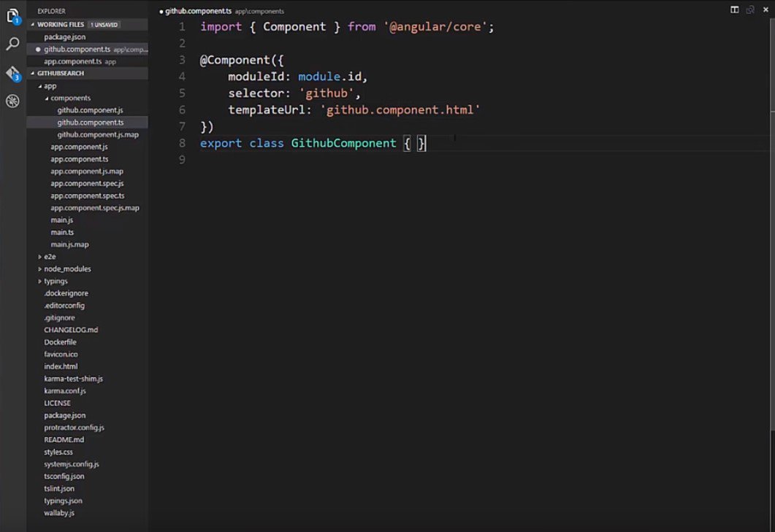
Task: Open the LICENSE file
Action: pyautogui.click(x=57, y=403)
